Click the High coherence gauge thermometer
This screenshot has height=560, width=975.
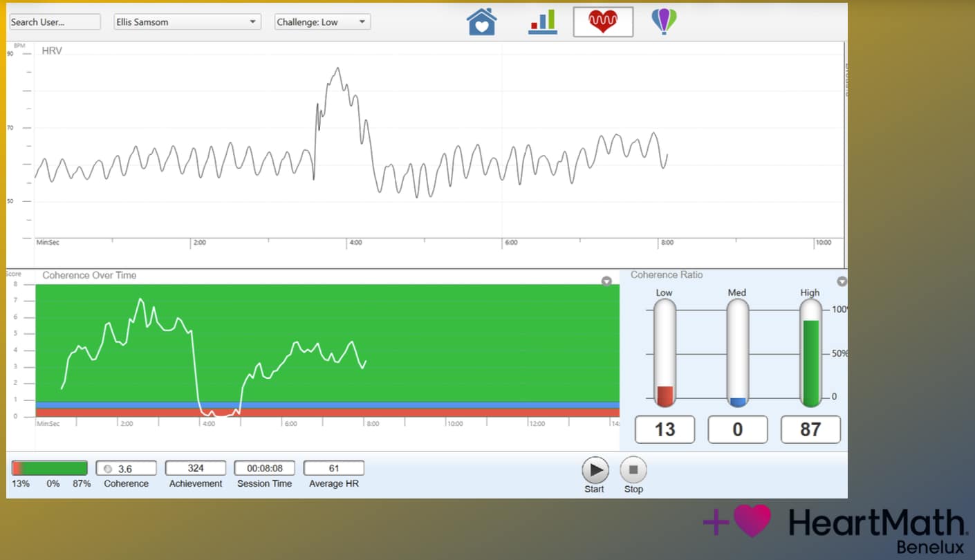[810, 353]
